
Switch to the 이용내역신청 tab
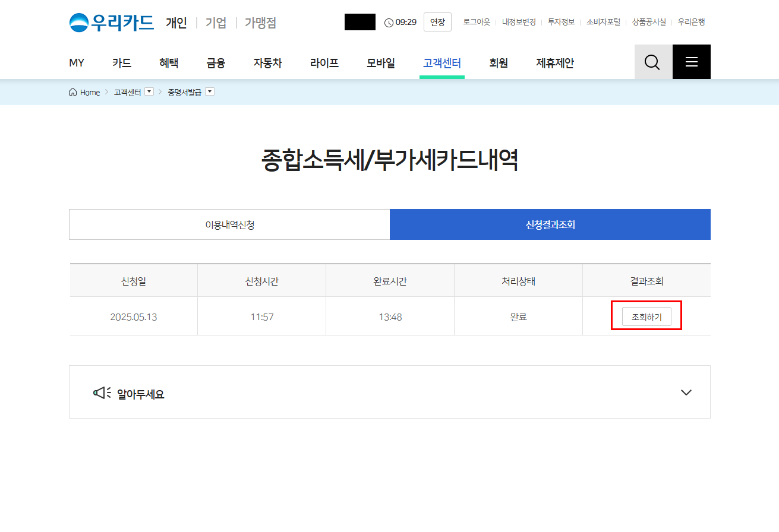229,224
